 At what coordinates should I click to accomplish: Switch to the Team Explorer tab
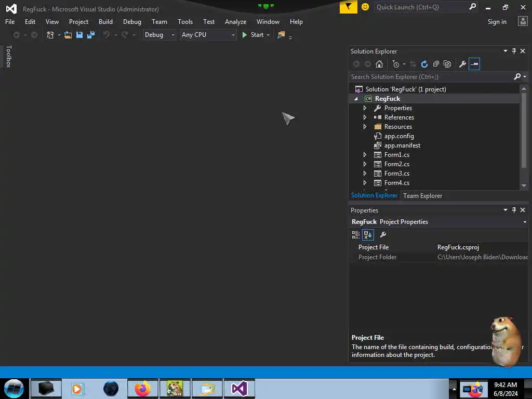pos(422,196)
